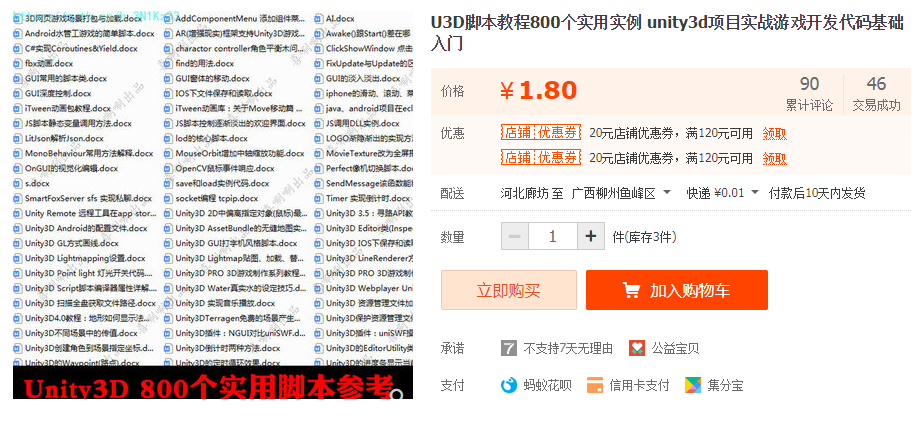Click docx icon beside fbx动画.docx
The image size is (918, 422).
click(18, 63)
